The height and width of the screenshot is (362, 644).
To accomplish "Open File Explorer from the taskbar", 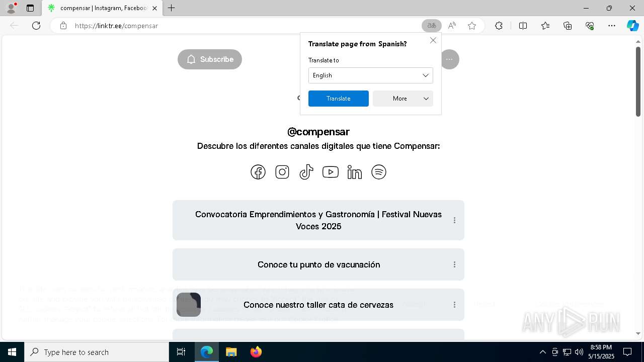I will coord(231,352).
